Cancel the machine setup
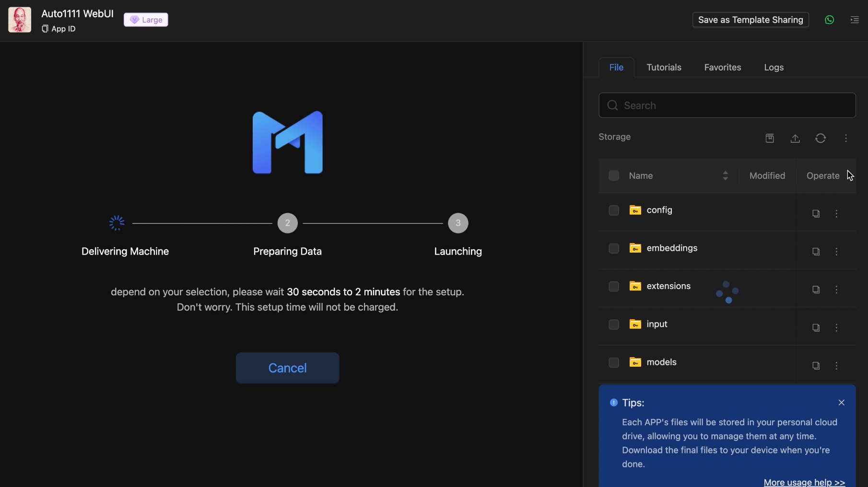This screenshot has width=868, height=487. click(x=287, y=368)
